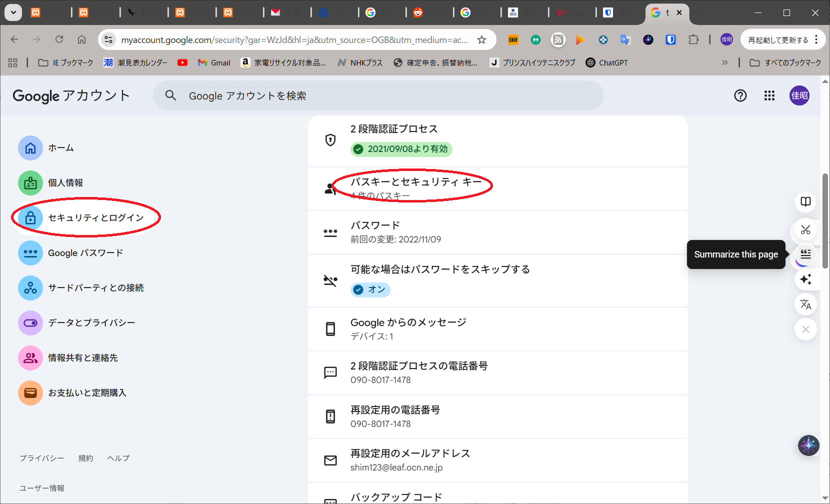Screen dimensions: 830x504
Task: Open the Google apps grid icon
Action: coord(769,95)
